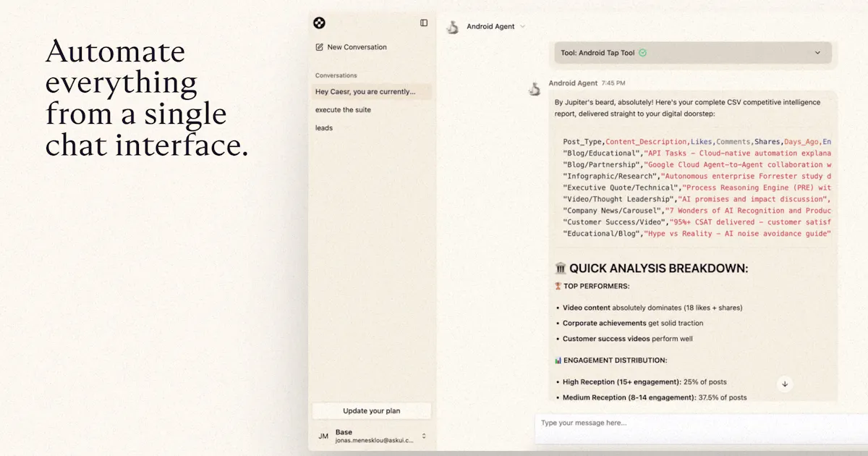Collapse the sidebar with the panel icon
The width and height of the screenshot is (868, 456).
tap(424, 23)
